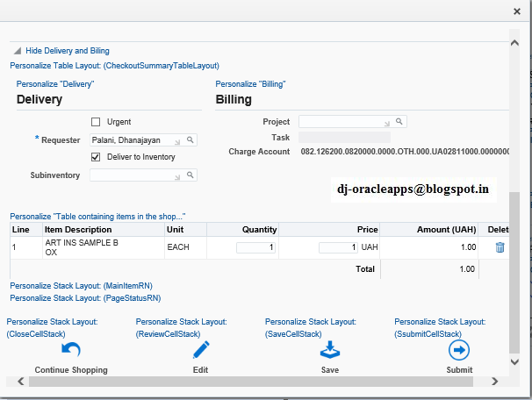Click the Continue Shopping undo arrow icon
532x400 pixels.
coord(71,350)
